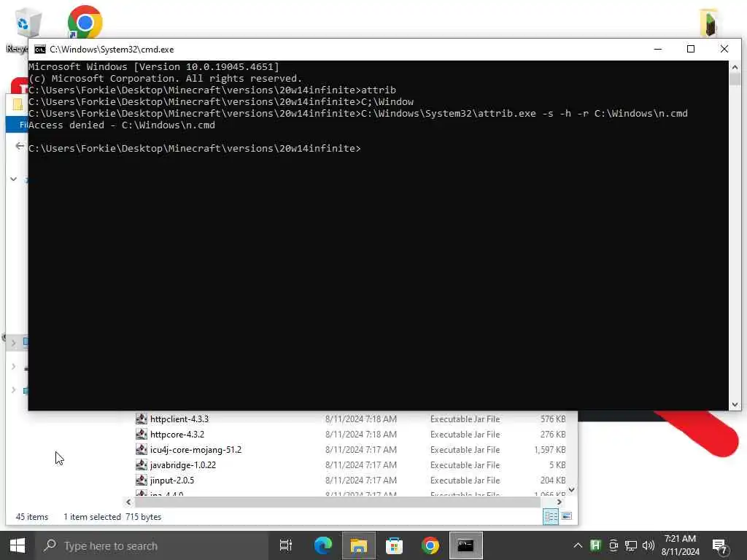Open the Chrome desktop shortcut
Viewport: 747px width, 560px height.
click(85, 22)
